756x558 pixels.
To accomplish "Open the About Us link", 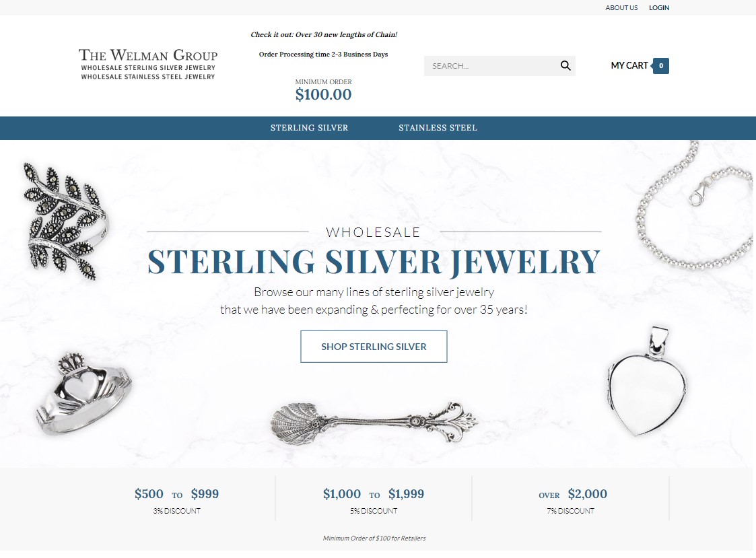I will [x=621, y=7].
